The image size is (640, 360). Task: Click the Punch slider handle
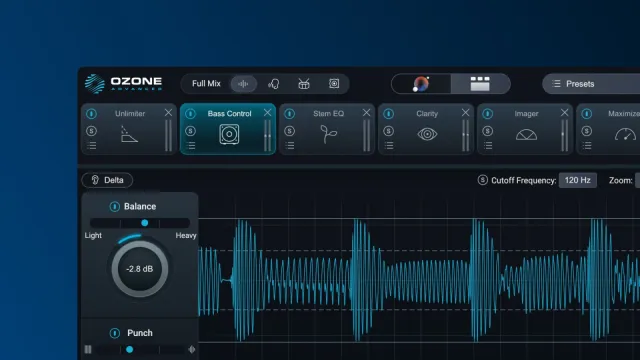point(129,349)
